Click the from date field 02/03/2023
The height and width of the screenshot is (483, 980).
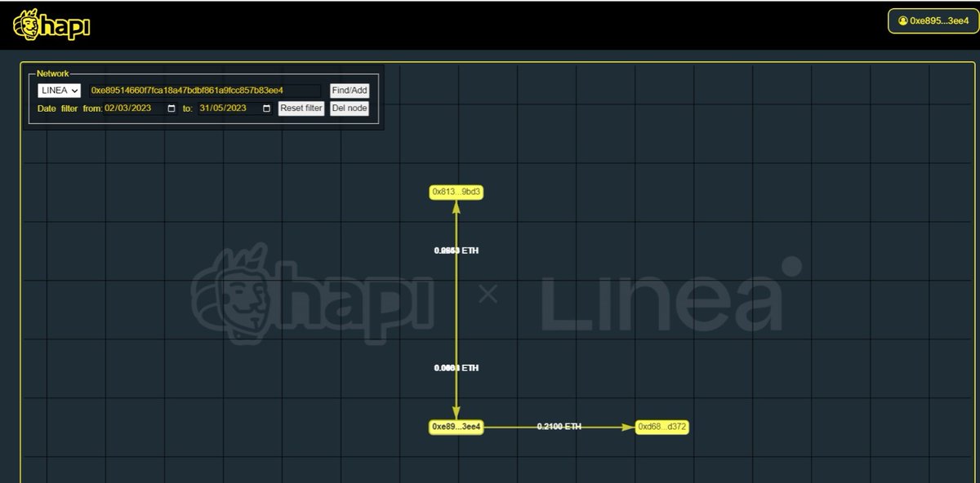click(x=140, y=109)
